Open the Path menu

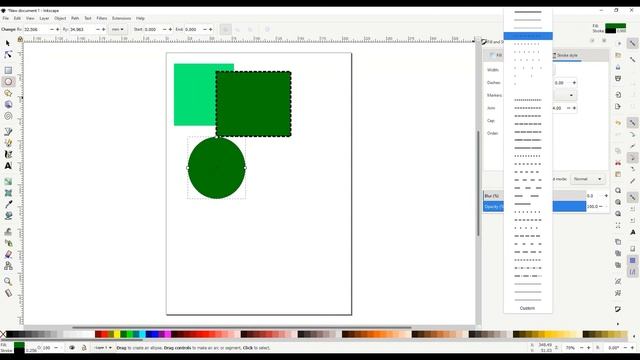[75, 18]
